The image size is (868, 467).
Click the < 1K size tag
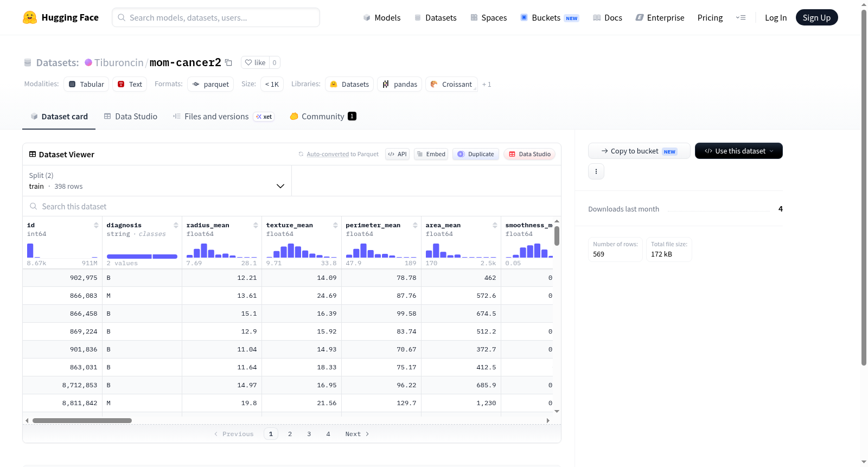[272, 84]
